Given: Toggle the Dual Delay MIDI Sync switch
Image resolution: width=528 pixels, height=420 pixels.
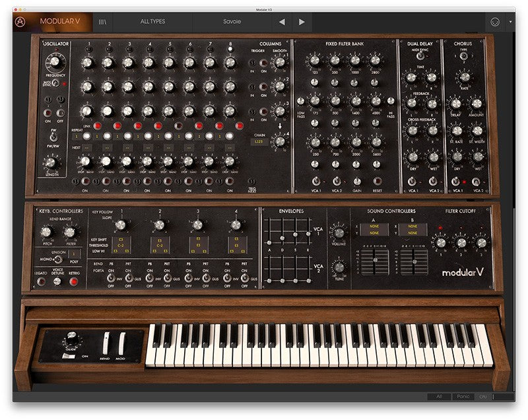Looking at the screenshot, I should point(420,56).
